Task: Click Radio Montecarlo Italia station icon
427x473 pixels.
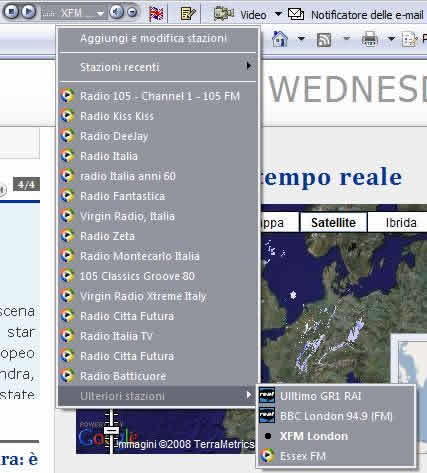Action: pyautogui.click(x=68, y=256)
